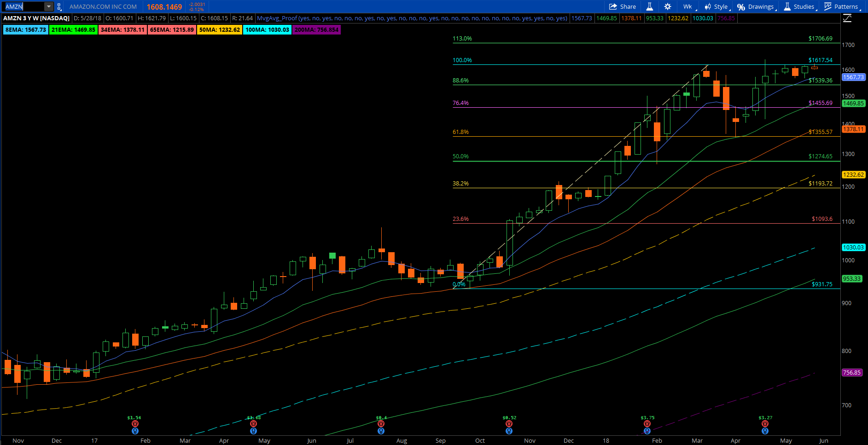Click the 113.0% Fibonacci level label
Viewport: 868px width, 445px height.
(462, 39)
